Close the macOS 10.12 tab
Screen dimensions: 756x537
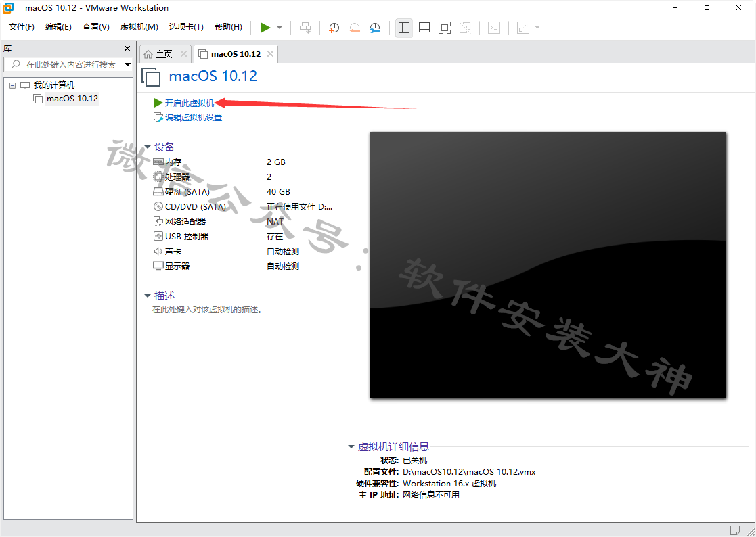271,54
